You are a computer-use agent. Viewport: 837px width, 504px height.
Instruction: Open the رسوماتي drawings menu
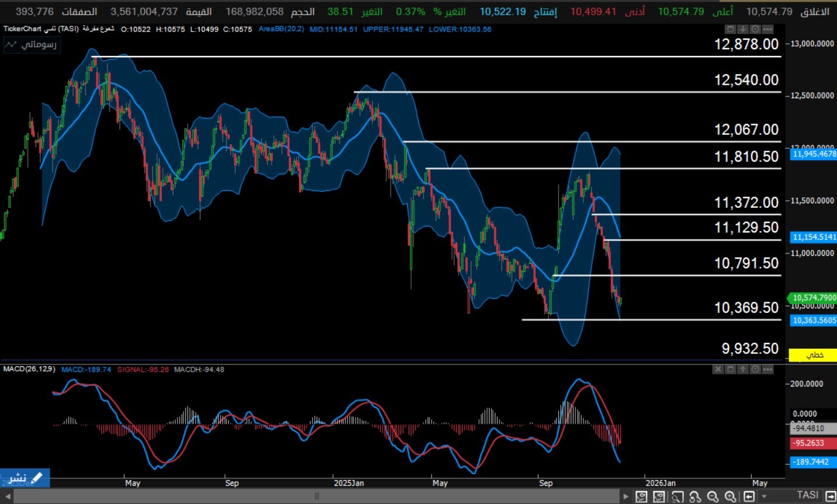coord(32,45)
